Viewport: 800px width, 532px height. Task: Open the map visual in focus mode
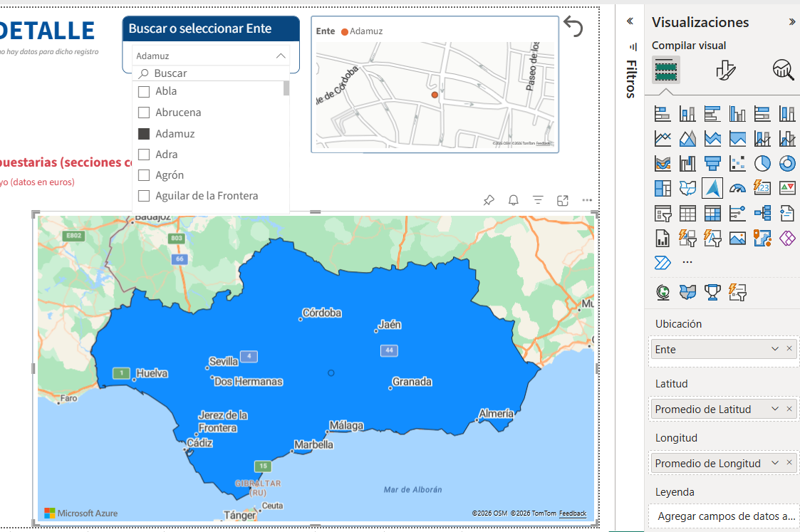click(562, 200)
